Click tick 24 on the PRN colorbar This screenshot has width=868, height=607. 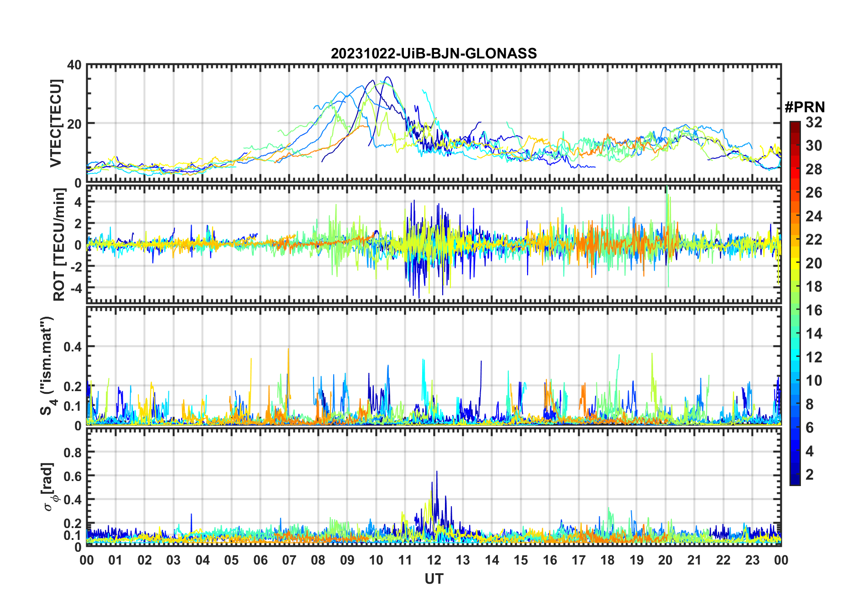(x=814, y=216)
